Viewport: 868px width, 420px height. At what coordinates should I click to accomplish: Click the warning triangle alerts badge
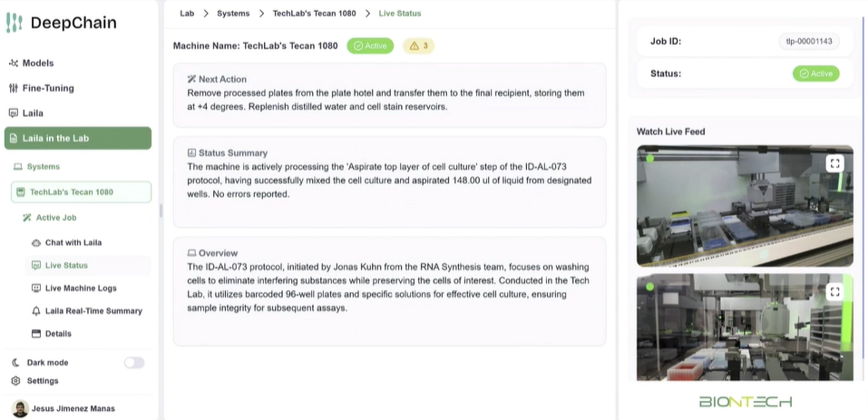point(418,45)
